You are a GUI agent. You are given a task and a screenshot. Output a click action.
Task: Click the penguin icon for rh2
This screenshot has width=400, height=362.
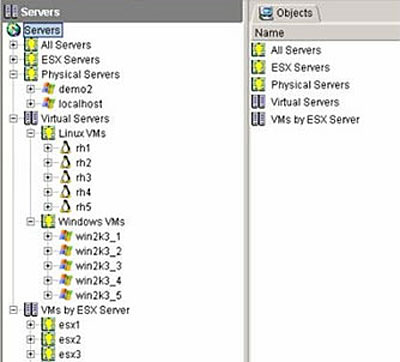66,163
